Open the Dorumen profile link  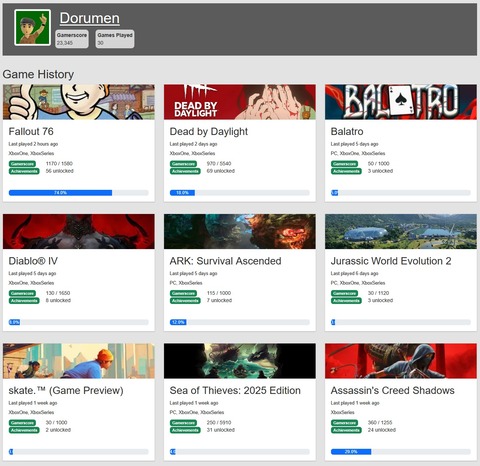(x=89, y=18)
